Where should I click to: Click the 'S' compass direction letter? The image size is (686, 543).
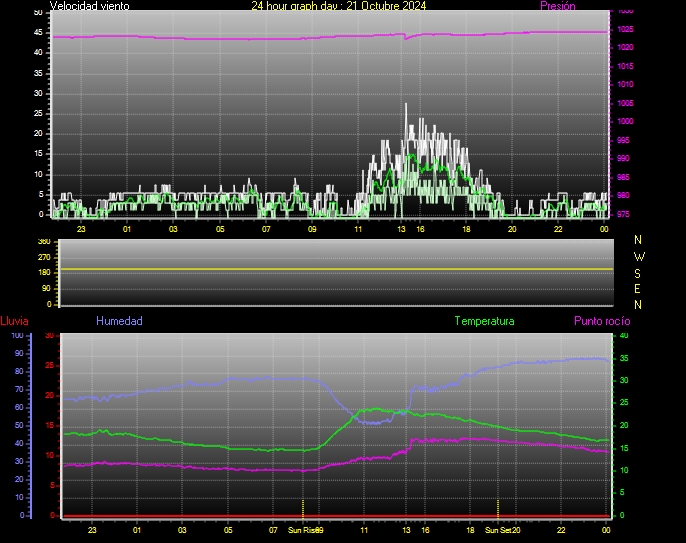637,273
